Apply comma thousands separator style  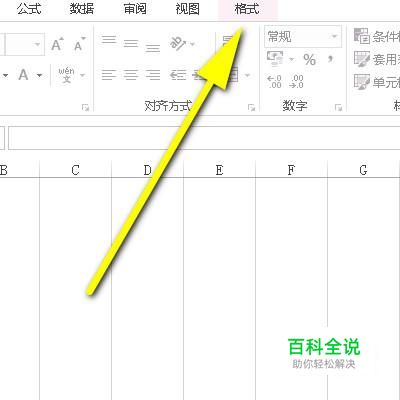(x=330, y=60)
